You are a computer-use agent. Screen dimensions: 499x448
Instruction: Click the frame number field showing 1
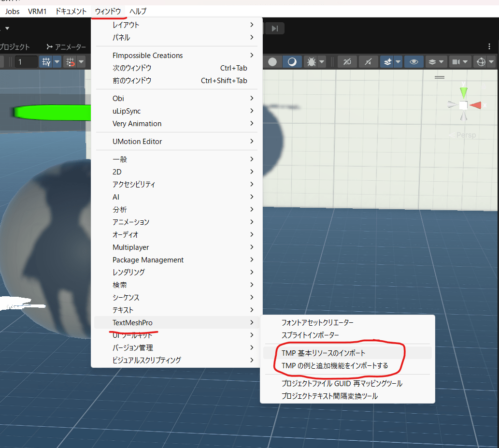26,62
